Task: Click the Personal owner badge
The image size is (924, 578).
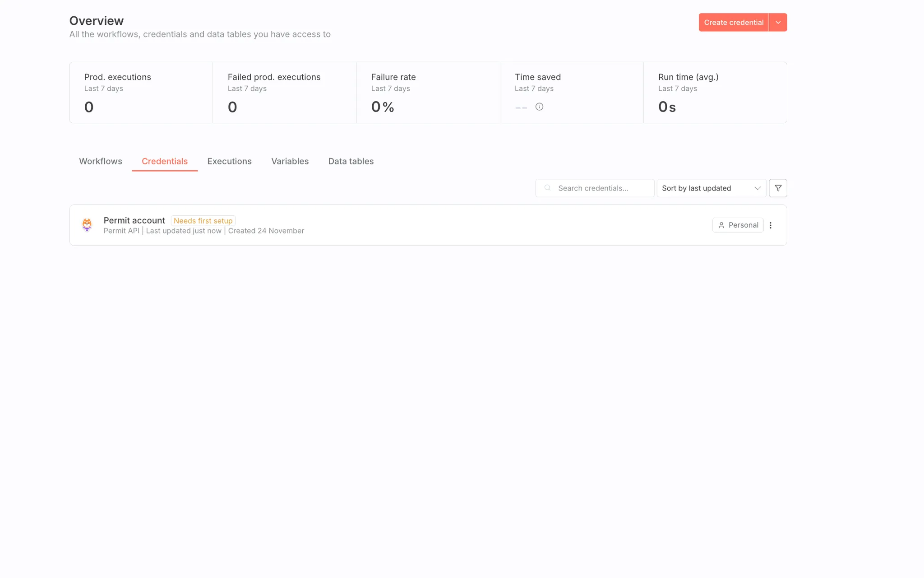Action: pos(738,225)
